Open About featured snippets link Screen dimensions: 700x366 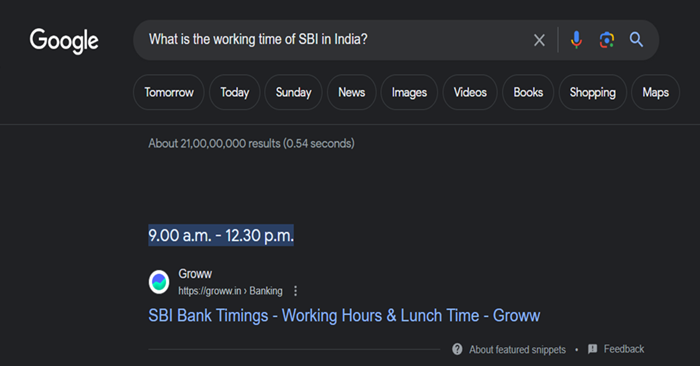517,349
